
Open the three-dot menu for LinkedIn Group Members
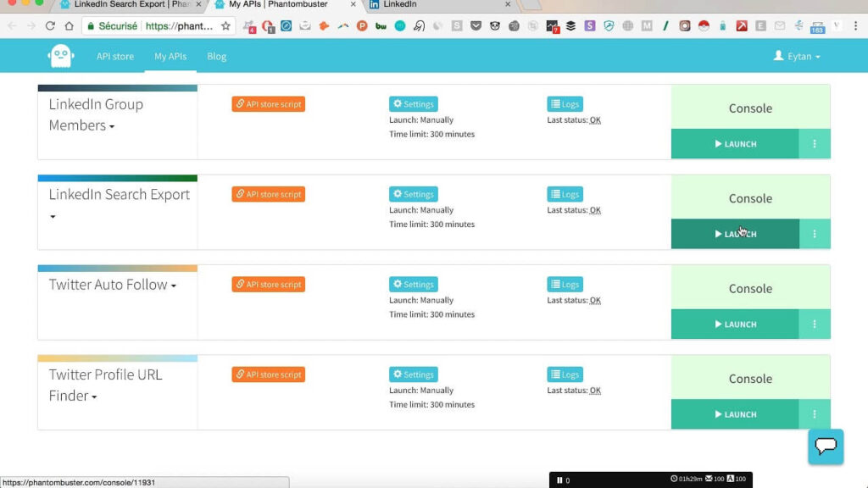815,144
